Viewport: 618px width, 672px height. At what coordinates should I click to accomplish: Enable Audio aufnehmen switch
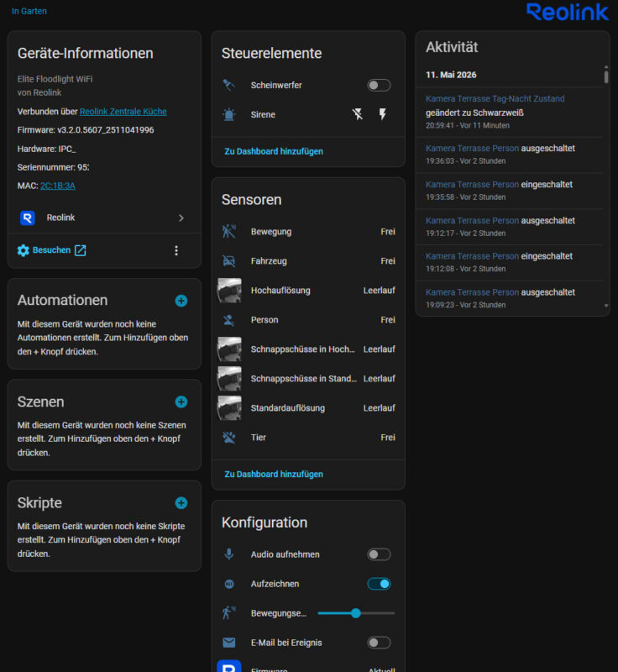pyautogui.click(x=379, y=554)
